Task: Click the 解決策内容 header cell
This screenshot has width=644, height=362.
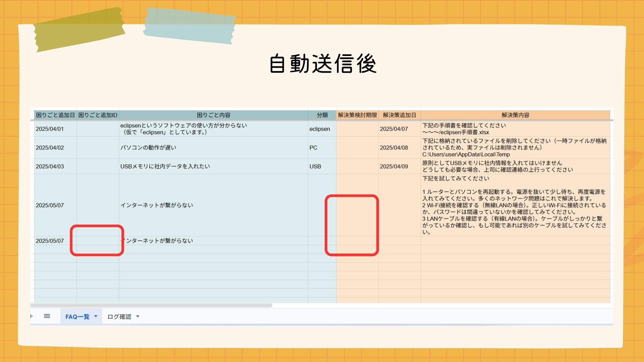Action: tap(515, 115)
